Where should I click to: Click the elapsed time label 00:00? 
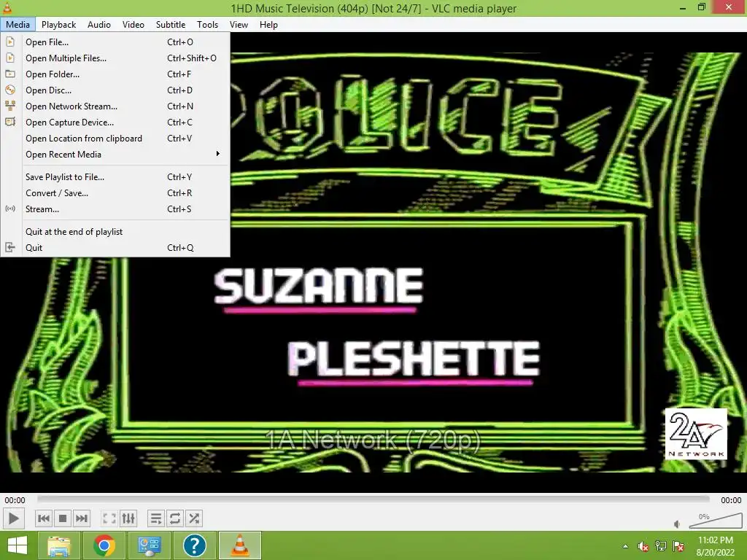coord(15,500)
